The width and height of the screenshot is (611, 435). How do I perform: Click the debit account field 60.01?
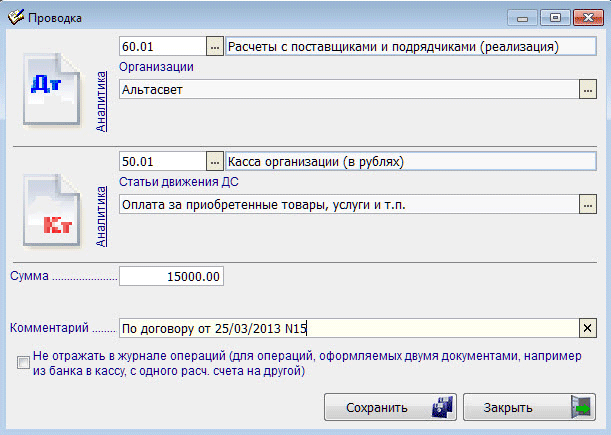pyautogui.click(x=162, y=46)
